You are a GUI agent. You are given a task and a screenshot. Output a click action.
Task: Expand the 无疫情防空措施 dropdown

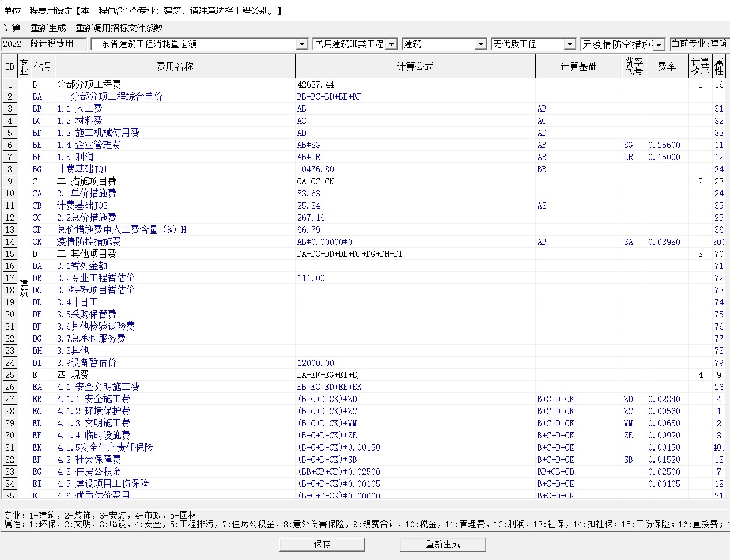pyautogui.click(x=659, y=44)
